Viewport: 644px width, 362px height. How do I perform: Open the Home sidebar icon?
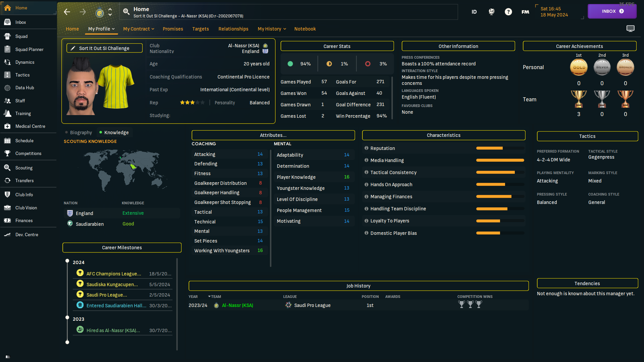tap(7, 8)
